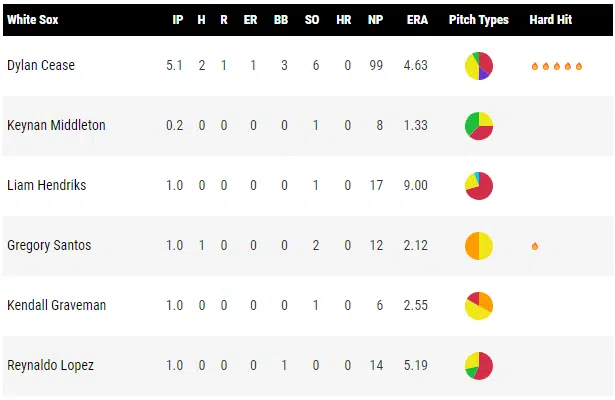
Task: Open Reynaldo Lopez player link
Action: click(x=50, y=366)
